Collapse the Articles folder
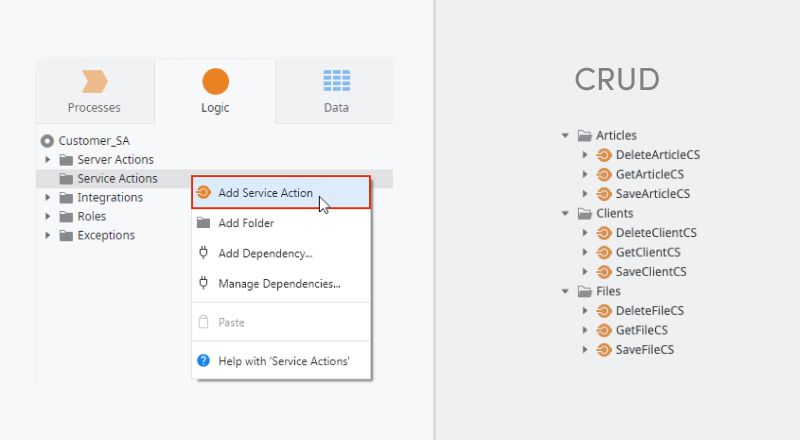Screen dimensions: 800x440 [x=565, y=136]
